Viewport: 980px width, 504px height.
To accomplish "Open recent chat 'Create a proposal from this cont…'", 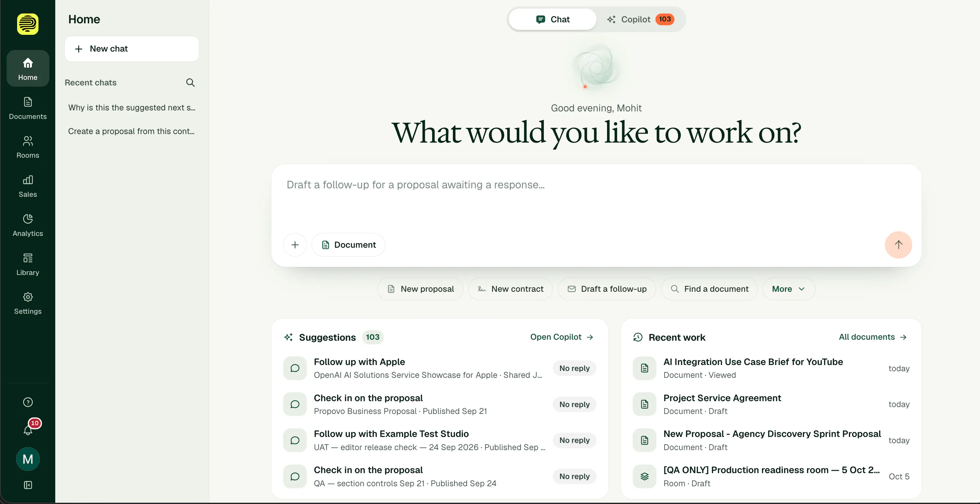I will [132, 131].
